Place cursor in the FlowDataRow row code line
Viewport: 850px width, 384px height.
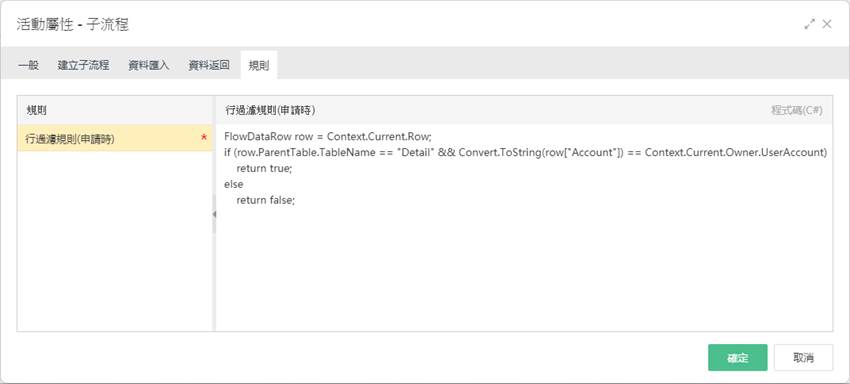328,136
